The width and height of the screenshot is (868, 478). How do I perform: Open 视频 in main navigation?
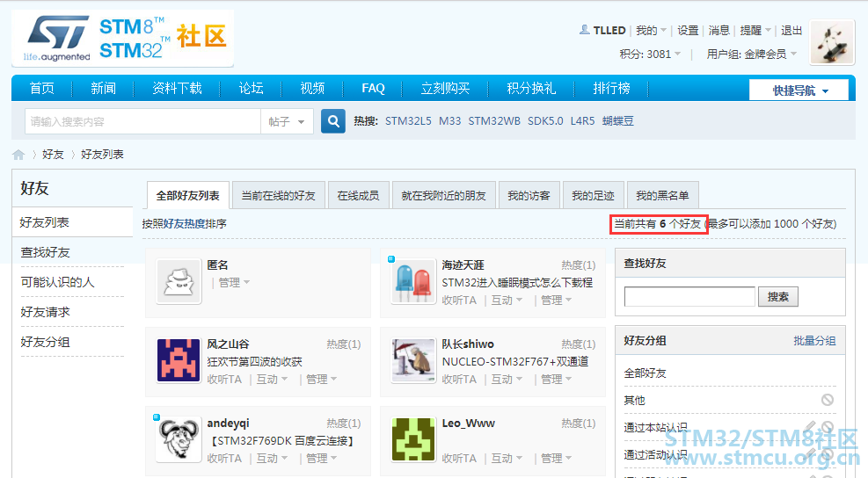pos(312,89)
